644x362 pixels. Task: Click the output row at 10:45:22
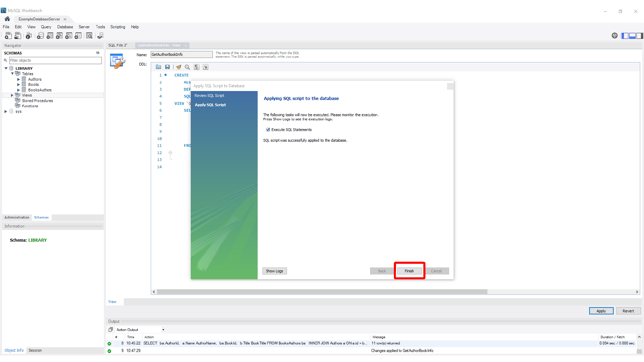click(x=371, y=343)
